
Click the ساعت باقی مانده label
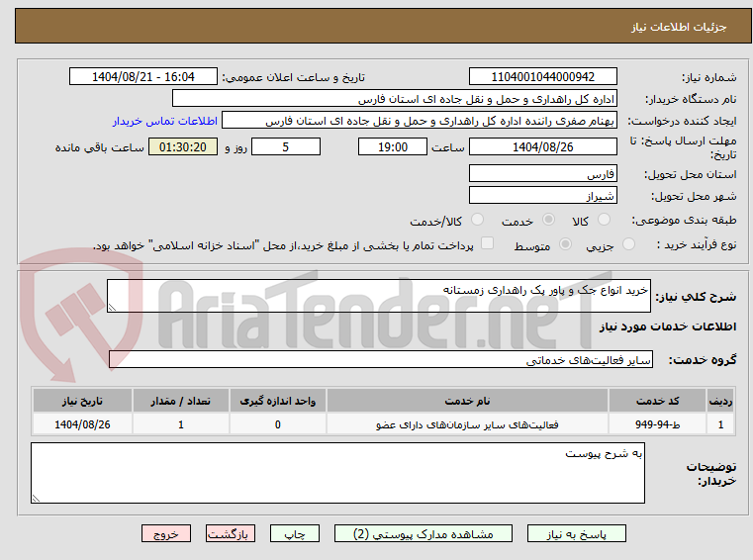click(99, 147)
